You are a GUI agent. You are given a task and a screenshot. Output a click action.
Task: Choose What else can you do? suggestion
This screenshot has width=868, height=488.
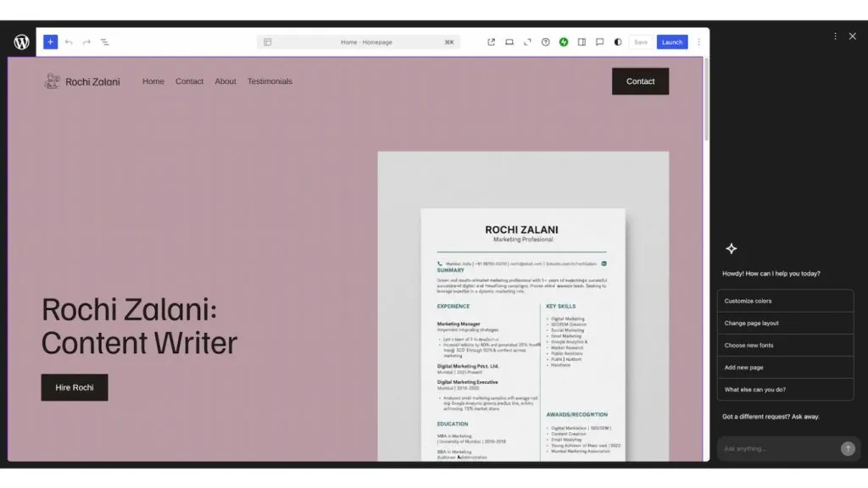pyautogui.click(x=785, y=390)
